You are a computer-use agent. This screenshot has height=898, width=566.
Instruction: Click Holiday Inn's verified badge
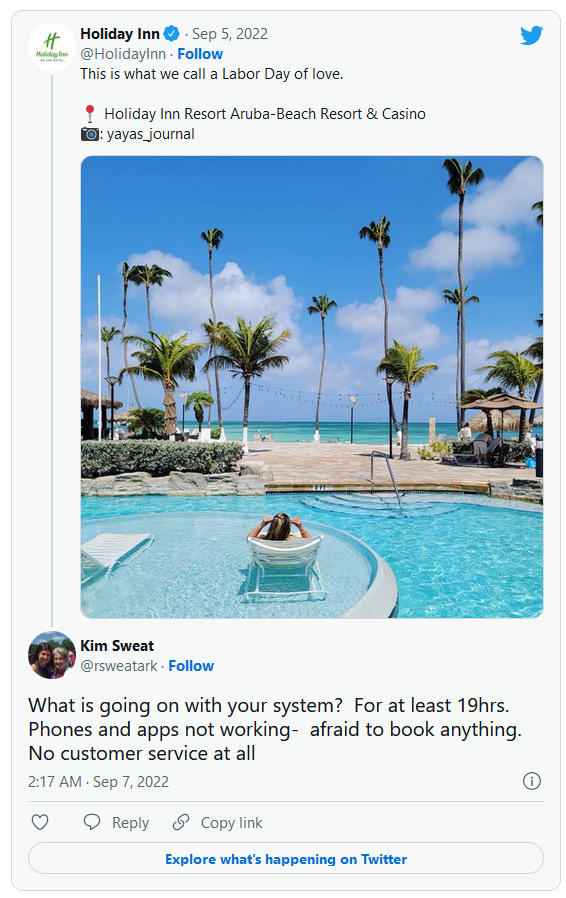pos(171,34)
